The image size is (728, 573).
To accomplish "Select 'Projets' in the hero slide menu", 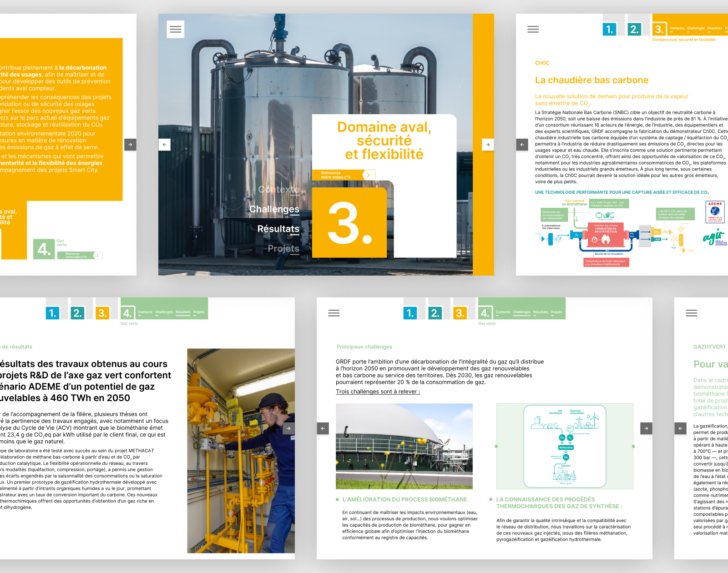I will 283,249.
